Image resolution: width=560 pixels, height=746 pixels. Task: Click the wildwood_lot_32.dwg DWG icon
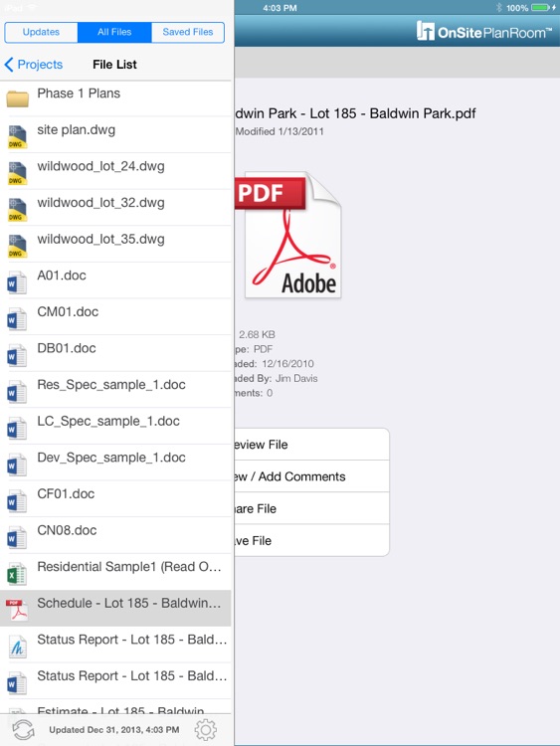[18, 209]
